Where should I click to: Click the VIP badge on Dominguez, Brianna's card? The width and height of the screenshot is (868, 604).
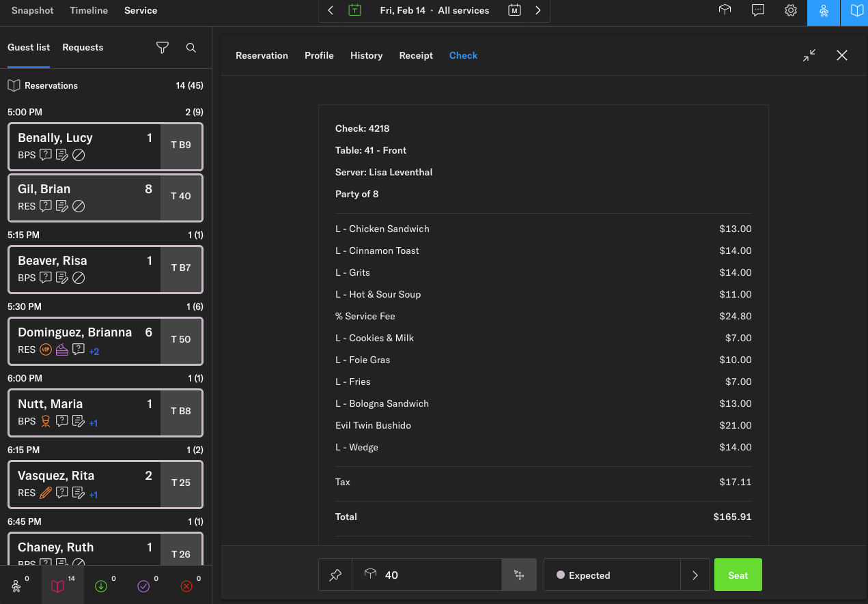point(45,349)
